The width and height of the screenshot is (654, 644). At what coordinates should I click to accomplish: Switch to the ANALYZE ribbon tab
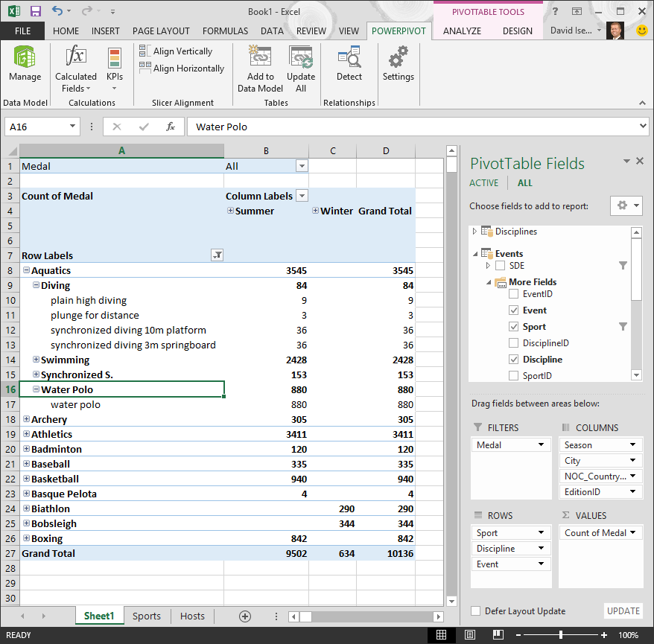(x=461, y=31)
